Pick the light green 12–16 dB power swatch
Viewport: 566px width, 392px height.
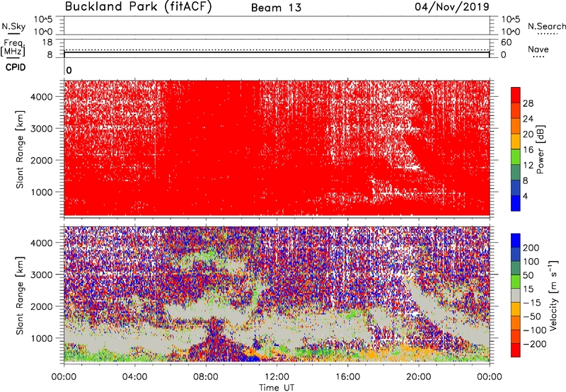516,157
